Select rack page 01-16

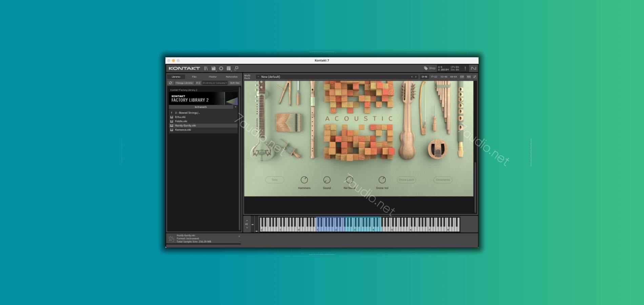click(424, 77)
